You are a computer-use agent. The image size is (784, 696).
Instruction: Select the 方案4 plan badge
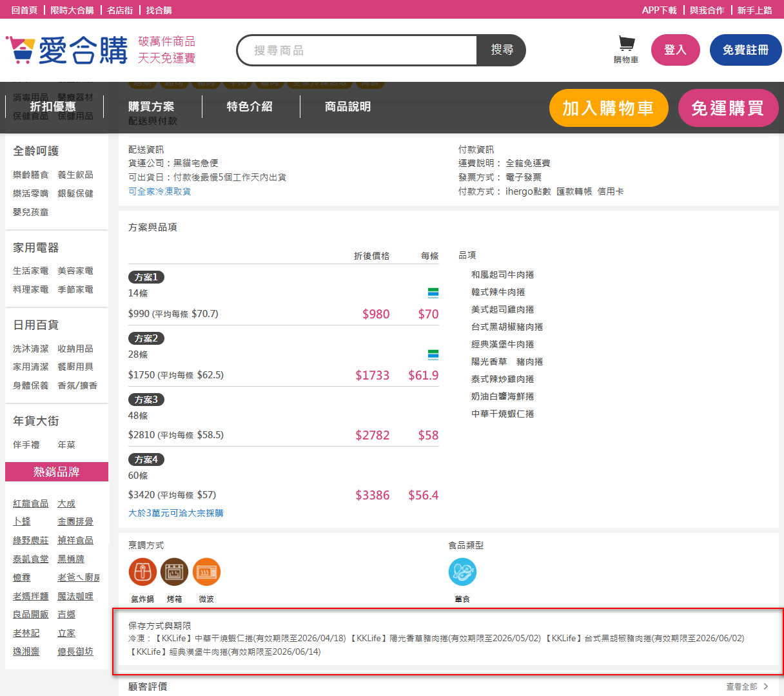point(146,459)
